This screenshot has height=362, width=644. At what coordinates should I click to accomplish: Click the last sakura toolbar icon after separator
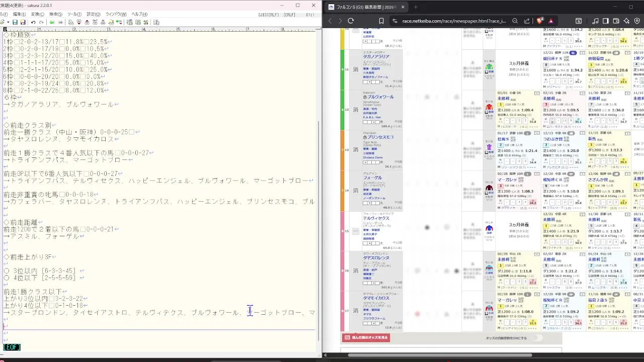(156, 22)
